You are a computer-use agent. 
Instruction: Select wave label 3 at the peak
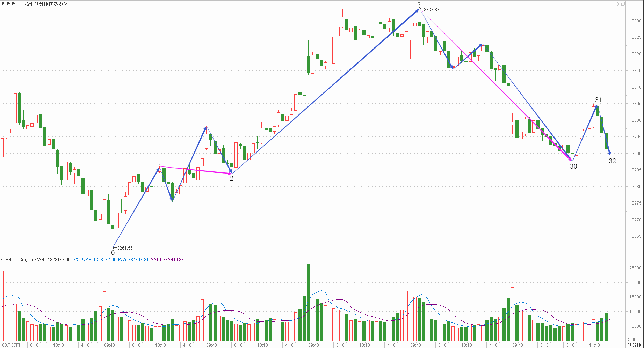coord(419,5)
